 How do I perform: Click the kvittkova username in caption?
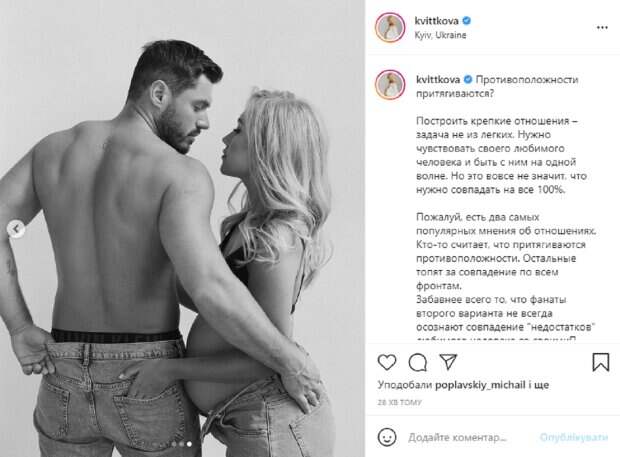click(438, 79)
